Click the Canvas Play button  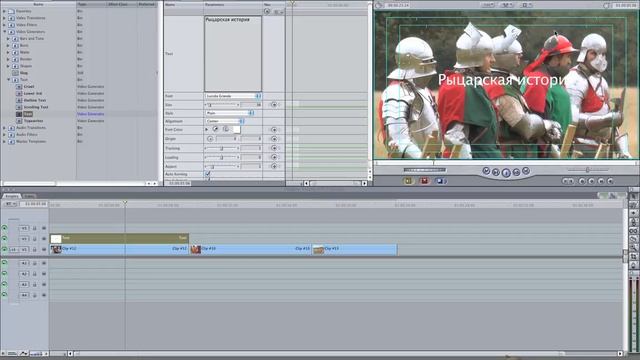point(506,173)
